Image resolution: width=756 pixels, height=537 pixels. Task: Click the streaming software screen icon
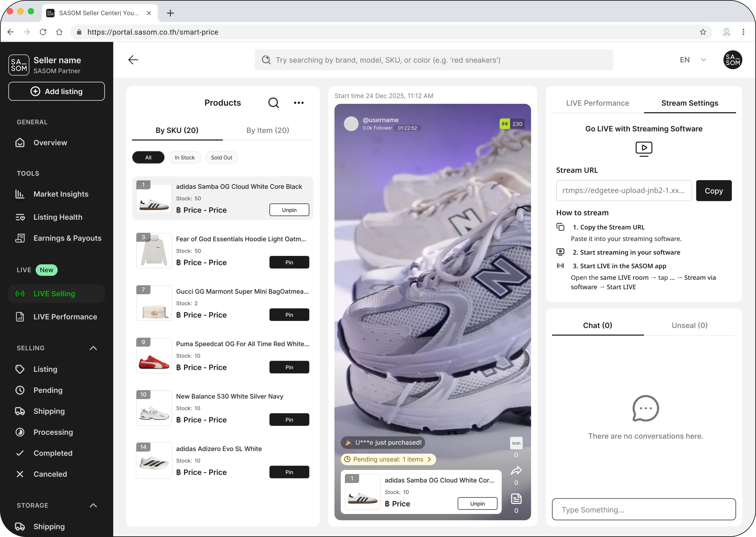(644, 149)
